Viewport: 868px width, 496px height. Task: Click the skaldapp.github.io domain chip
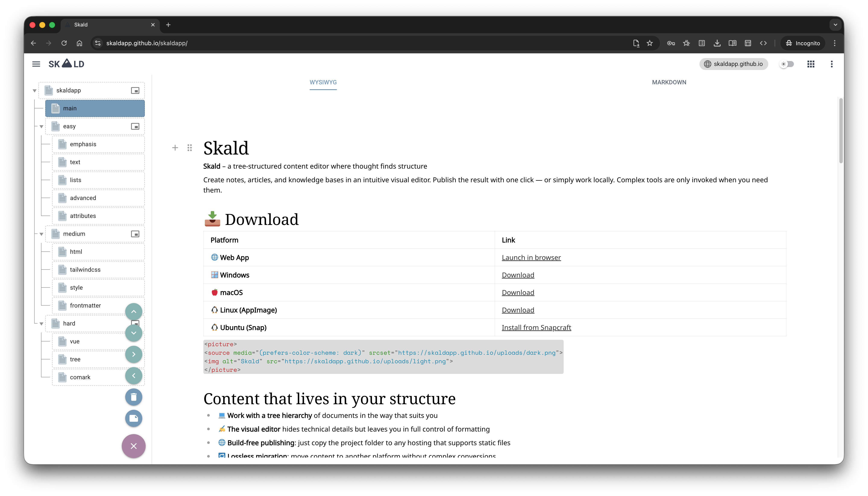pos(733,64)
